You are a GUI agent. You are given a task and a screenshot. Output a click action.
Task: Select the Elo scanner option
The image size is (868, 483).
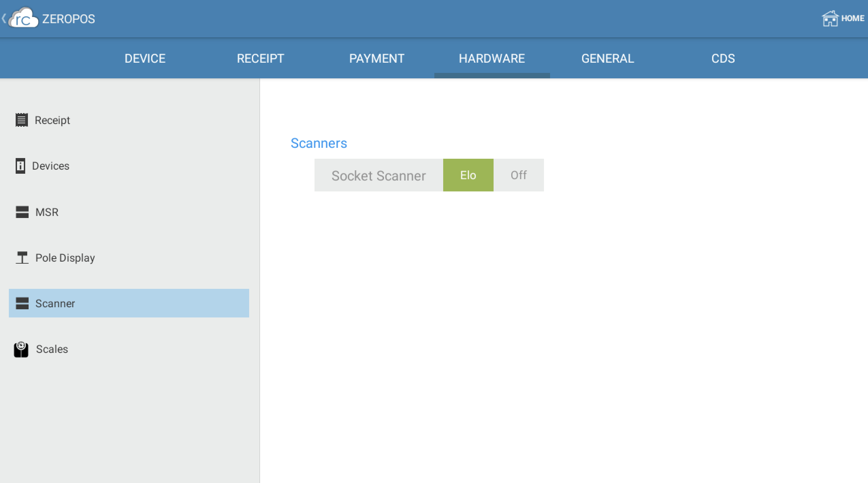[468, 175]
